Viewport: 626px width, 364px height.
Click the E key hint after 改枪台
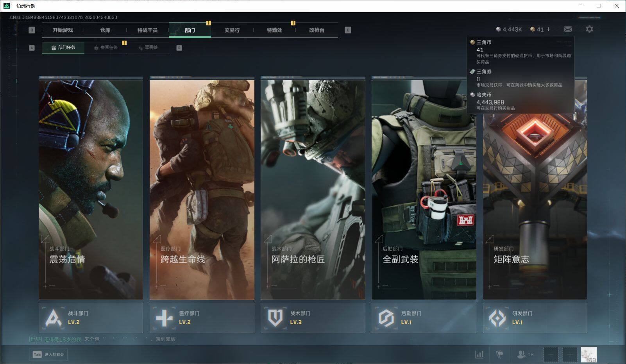[348, 30]
